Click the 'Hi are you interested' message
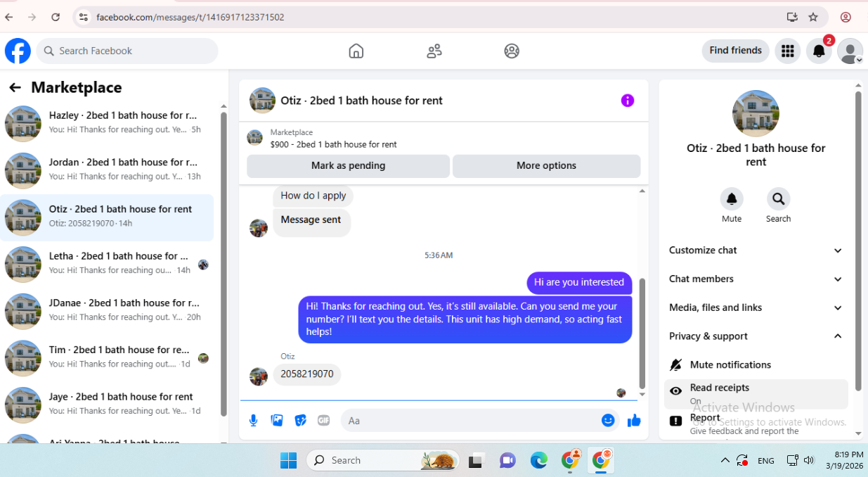 (579, 283)
